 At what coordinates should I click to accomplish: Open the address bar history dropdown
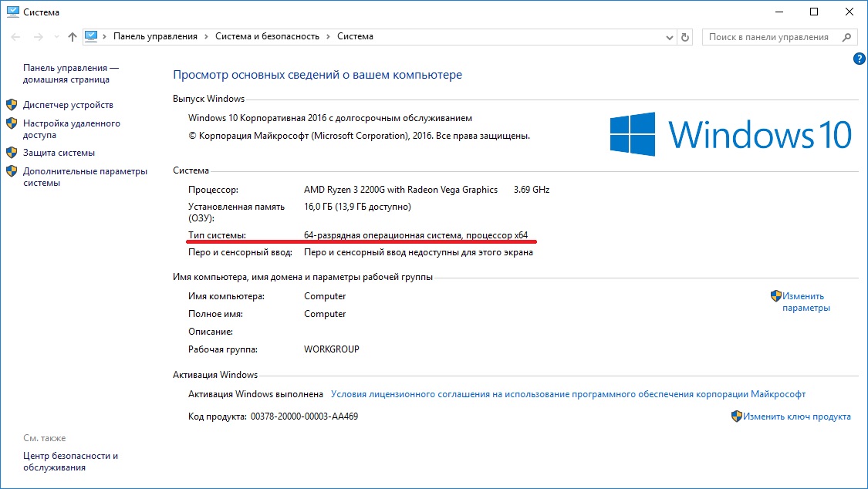click(x=668, y=36)
